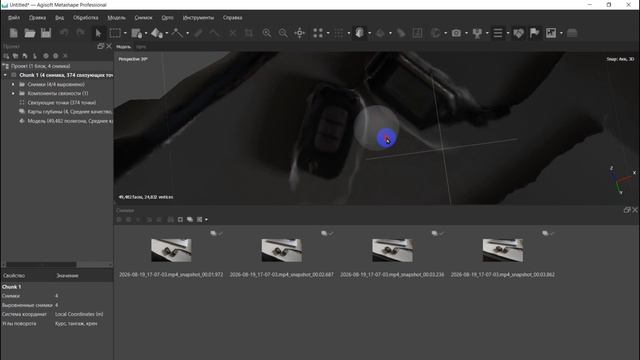640x360 pixels.
Task: Click the Zoom out magnifier icon
Action: pyautogui.click(x=283, y=33)
